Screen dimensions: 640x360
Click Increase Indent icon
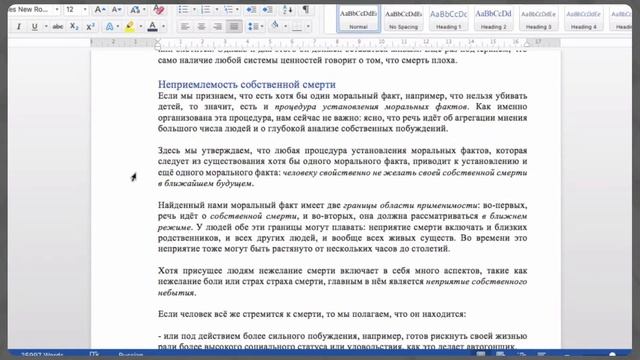click(267, 9)
